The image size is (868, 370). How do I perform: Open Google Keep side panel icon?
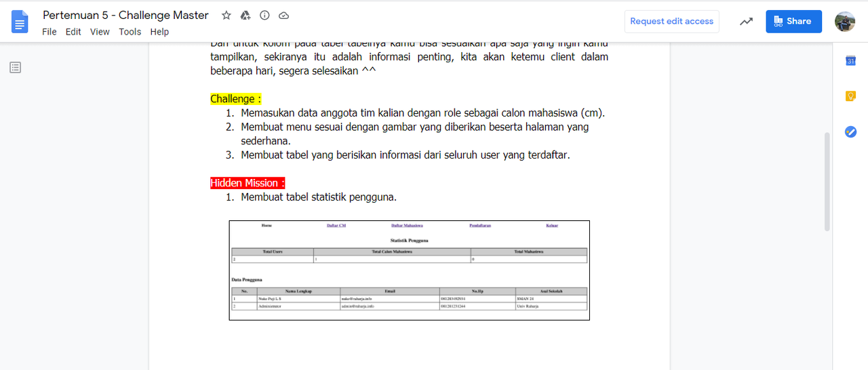coord(850,96)
